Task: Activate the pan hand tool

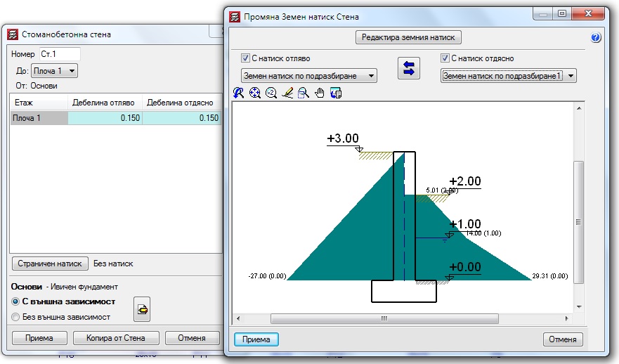Action: 320,93
